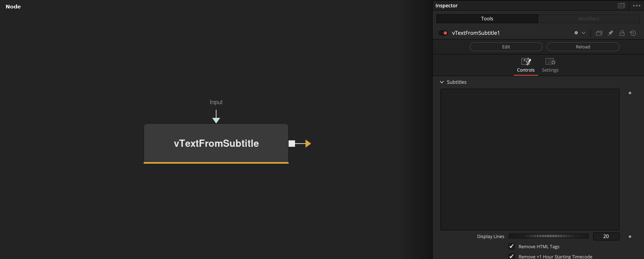Click the vTextFromSubtitle1 tool name header

coord(476,33)
